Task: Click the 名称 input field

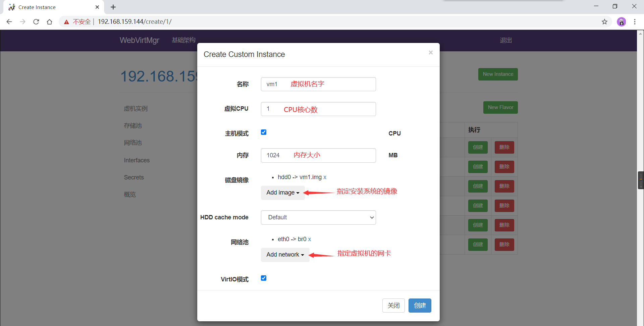Action: (x=318, y=84)
